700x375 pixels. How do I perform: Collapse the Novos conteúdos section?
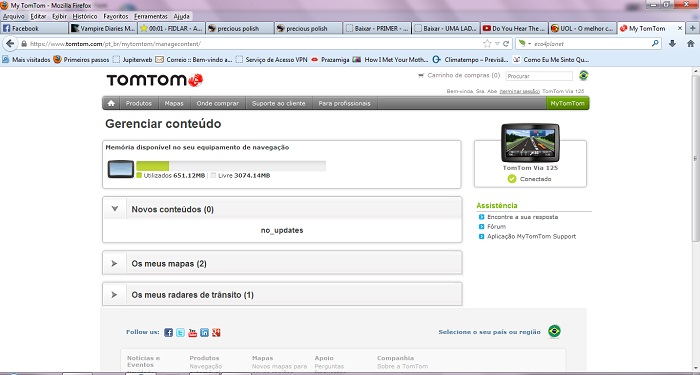(115, 208)
